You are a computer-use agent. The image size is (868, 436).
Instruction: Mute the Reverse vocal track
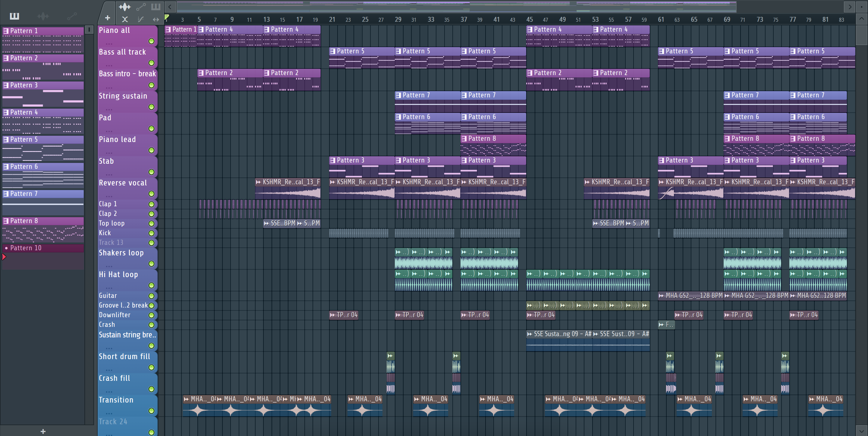point(151,194)
